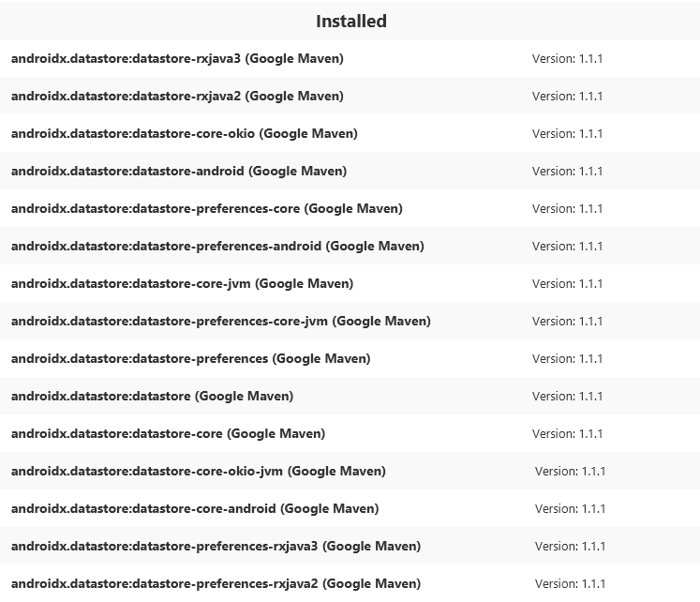The height and width of the screenshot is (602, 700).
Task: Click the version text of datastore-core-jvm
Action: (x=567, y=283)
